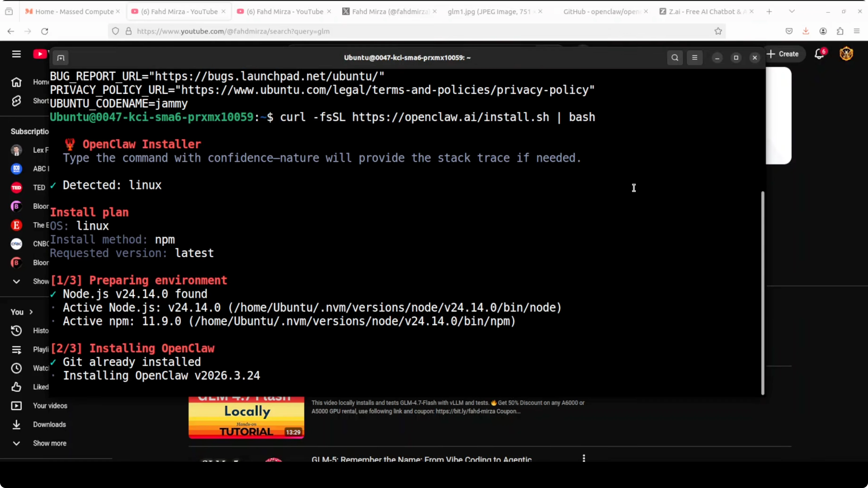Open the browser downloads icon
Viewport: 868px width, 488px height.
pos(806,31)
